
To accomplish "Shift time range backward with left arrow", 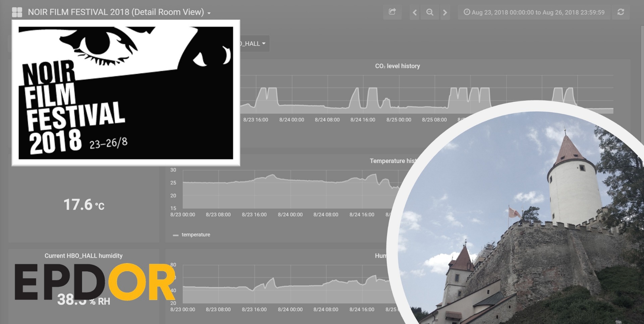I will pyautogui.click(x=415, y=12).
